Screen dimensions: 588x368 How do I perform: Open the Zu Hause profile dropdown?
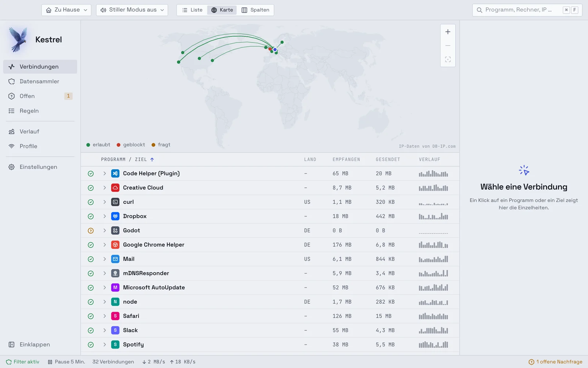[67, 10]
